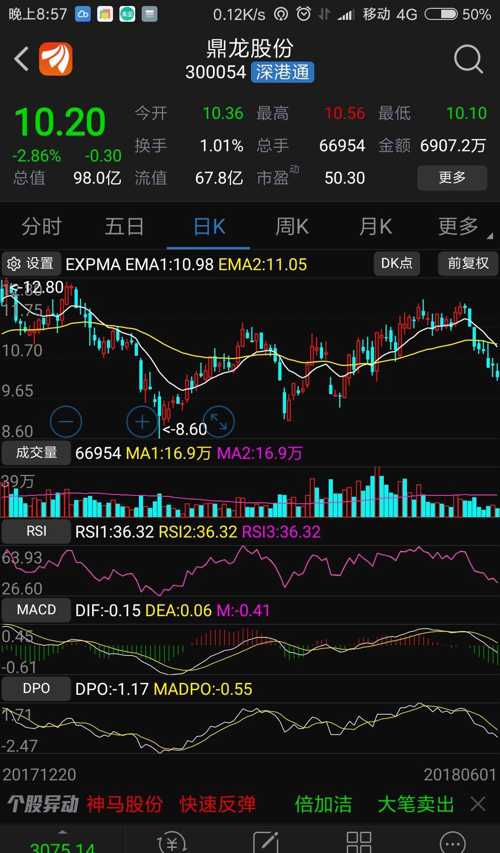This screenshot has height=853, width=500.
Task: Open stock search magnifier icon
Action: [468, 59]
